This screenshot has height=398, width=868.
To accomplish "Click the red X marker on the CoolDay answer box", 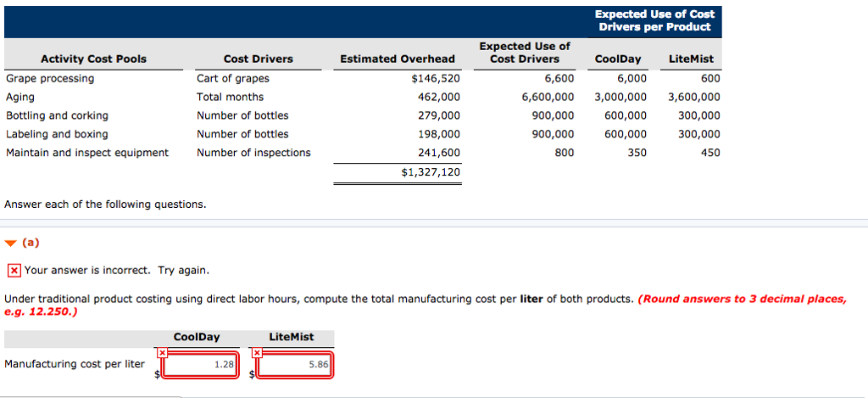I will pos(160,352).
